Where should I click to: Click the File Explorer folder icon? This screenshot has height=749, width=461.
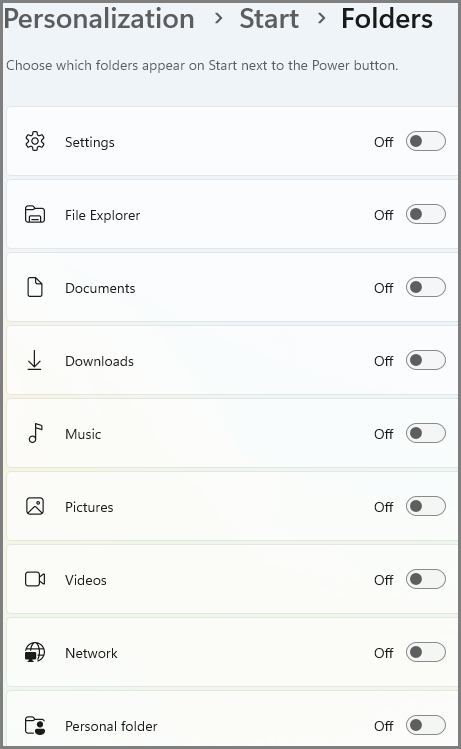tap(35, 214)
